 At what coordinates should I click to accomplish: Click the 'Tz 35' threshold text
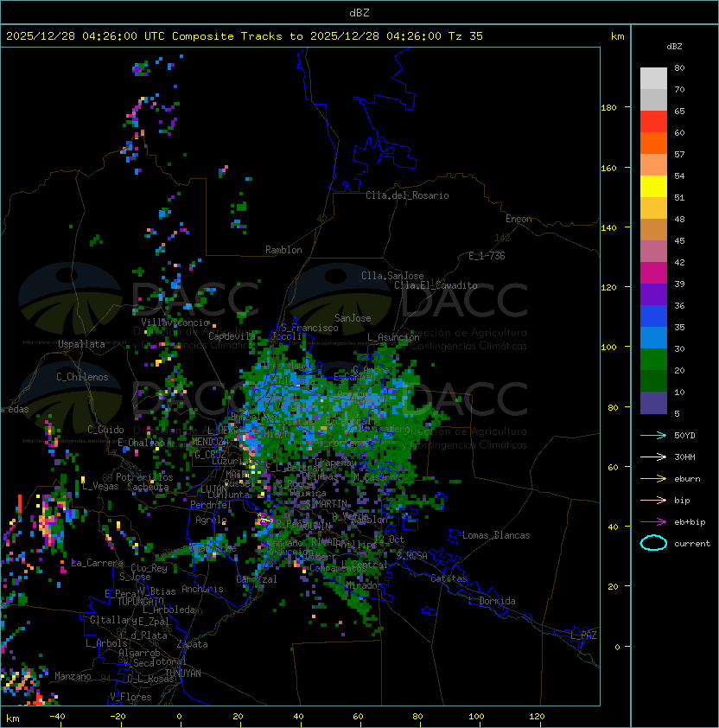coord(466,36)
